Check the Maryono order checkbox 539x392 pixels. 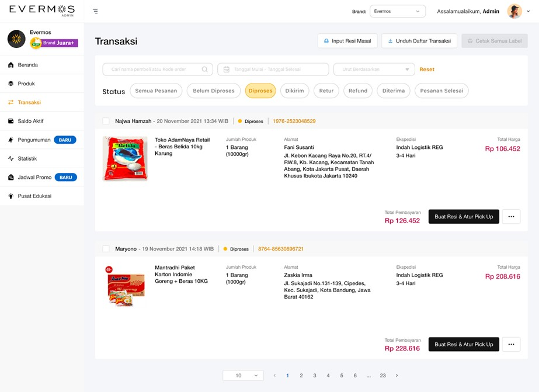coord(106,249)
